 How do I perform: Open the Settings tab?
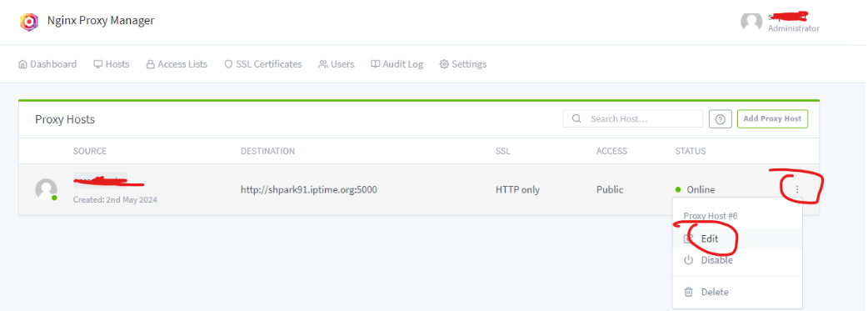click(x=463, y=64)
